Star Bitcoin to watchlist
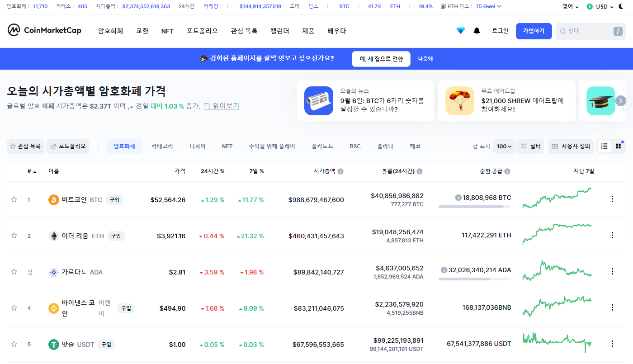 14,199
